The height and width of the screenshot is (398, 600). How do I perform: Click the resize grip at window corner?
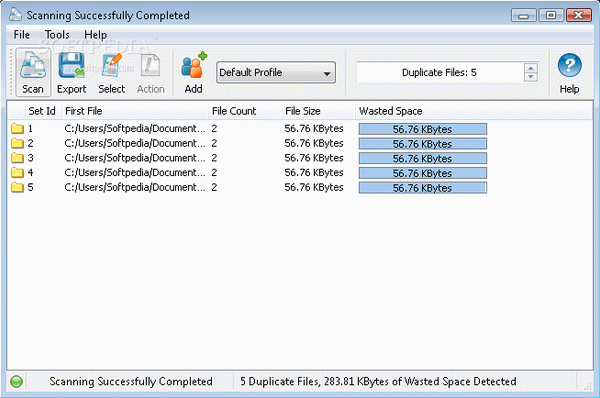click(x=587, y=387)
